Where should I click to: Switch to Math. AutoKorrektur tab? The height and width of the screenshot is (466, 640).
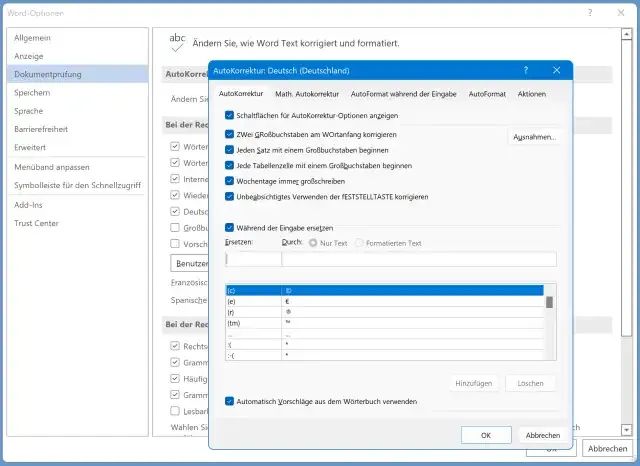pos(307,94)
